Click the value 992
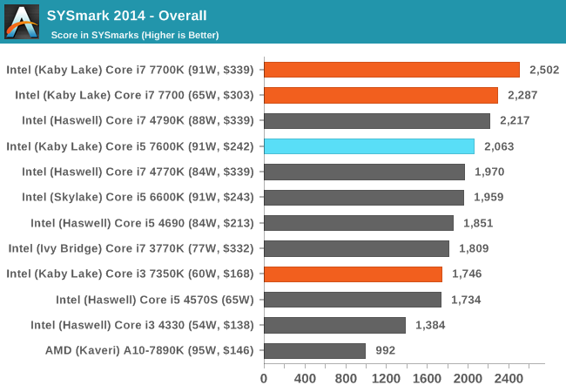 coord(386,350)
